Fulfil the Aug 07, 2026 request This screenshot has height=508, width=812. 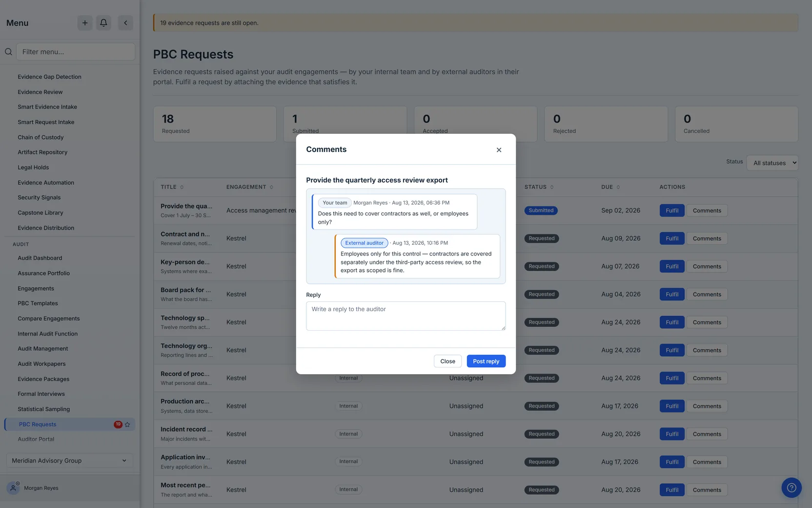coord(672,266)
